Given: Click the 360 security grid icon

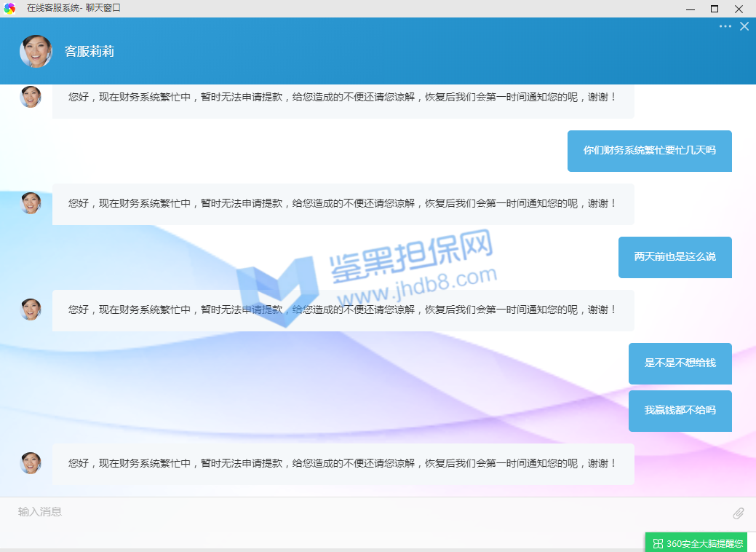Looking at the screenshot, I should (658, 543).
